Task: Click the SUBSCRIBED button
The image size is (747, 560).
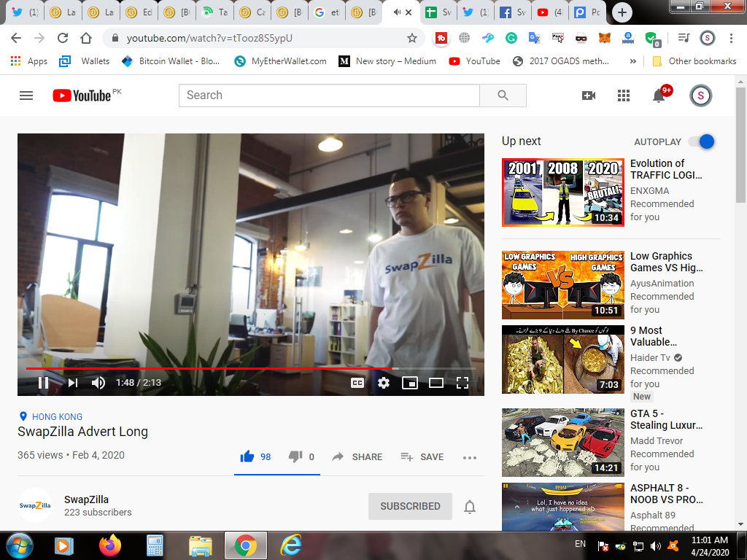Action: tap(410, 506)
